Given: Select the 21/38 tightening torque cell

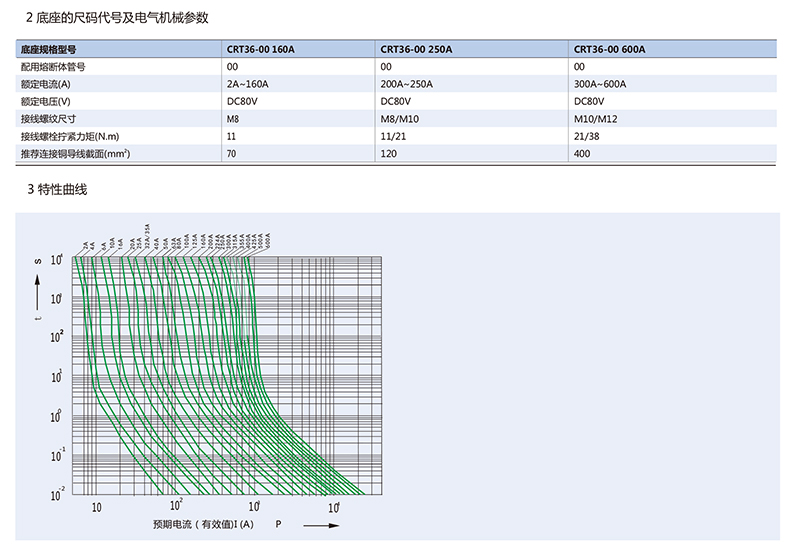Looking at the screenshot, I should (x=586, y=135).
